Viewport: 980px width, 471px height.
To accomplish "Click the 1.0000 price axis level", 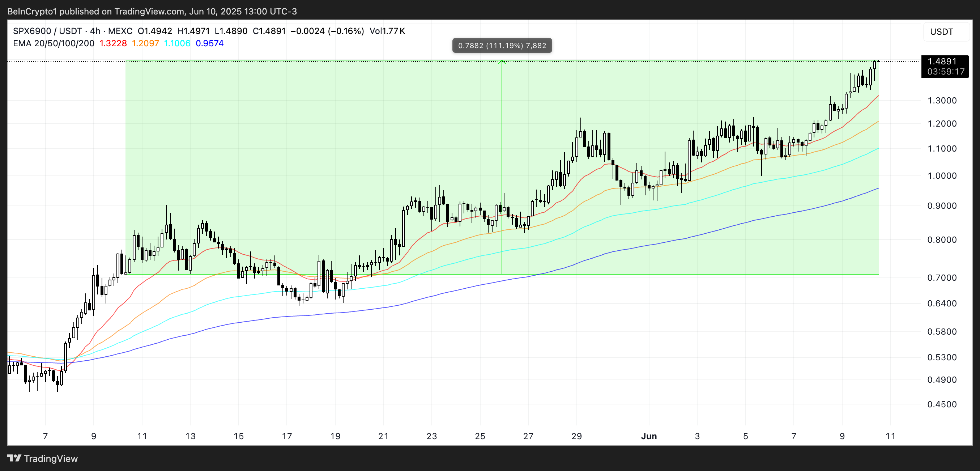I will (942, 176).
